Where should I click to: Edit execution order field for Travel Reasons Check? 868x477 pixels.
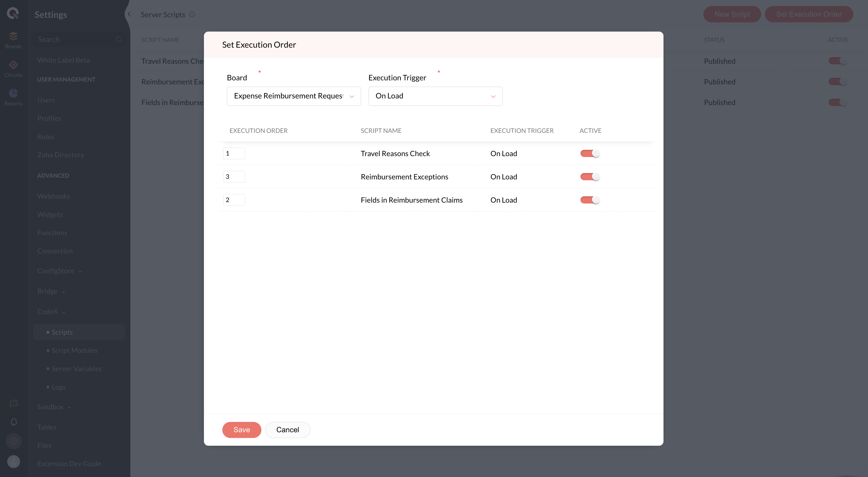coord(234,154)
